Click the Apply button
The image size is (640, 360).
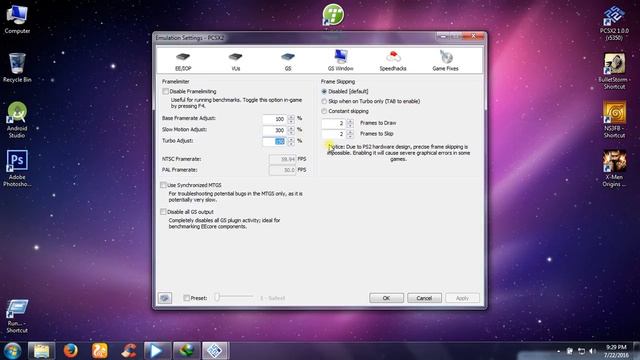coord(462,298)
